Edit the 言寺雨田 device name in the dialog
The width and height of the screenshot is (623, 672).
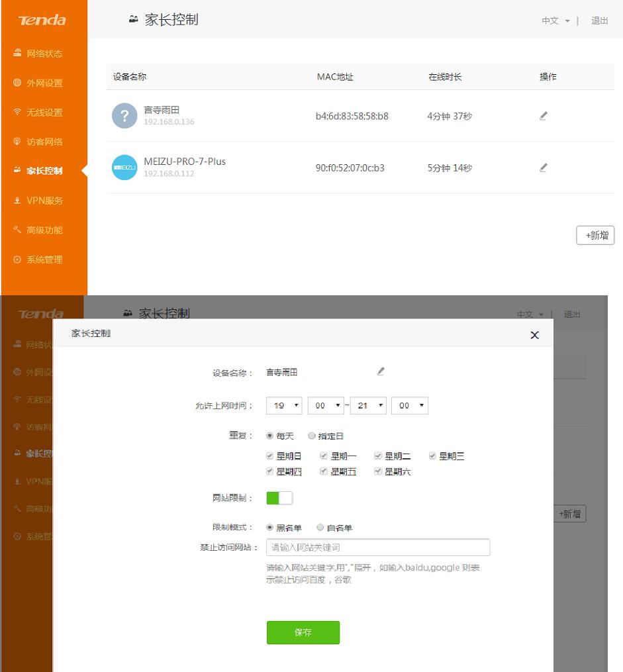click(x=381, y=371)
